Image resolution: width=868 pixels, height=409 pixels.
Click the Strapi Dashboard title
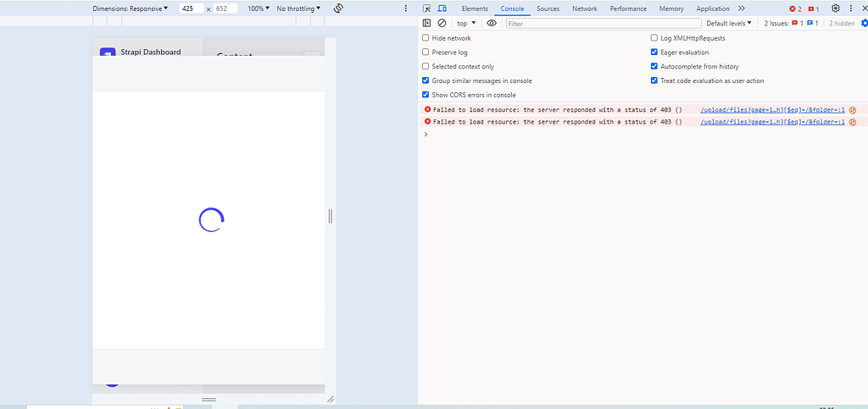[151, 52]
